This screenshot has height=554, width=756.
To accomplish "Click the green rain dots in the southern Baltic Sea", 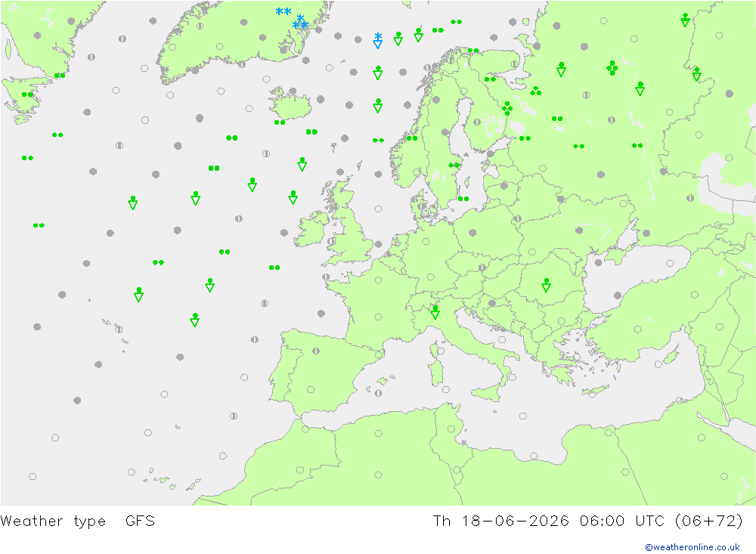I will [463, 199].
